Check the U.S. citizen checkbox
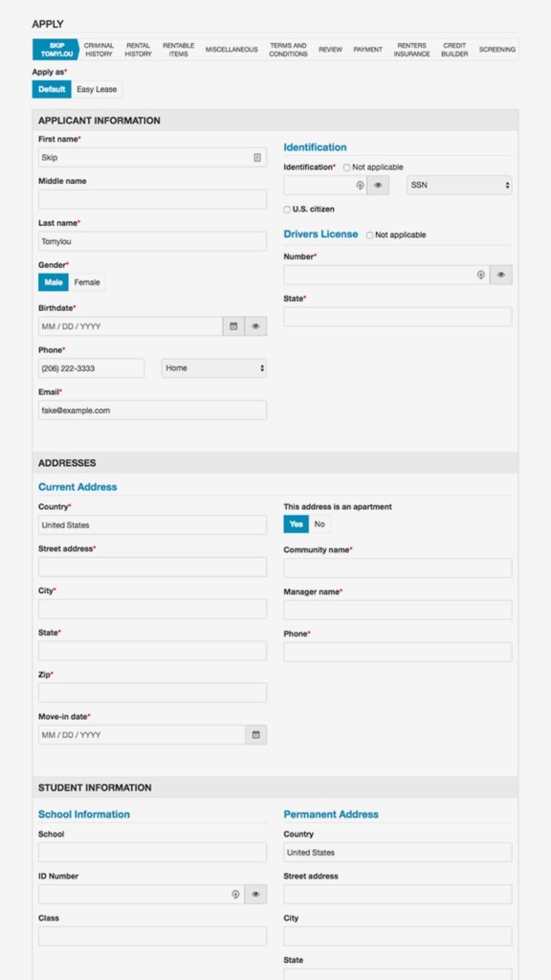Viewport: 551px width, 980px height. pos(287,210)
